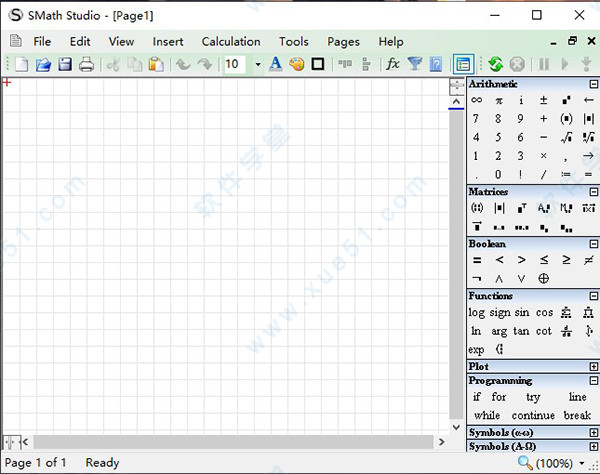Open the text color tool (letter A)
The image size is (600, 474).
tap(276, 64)
